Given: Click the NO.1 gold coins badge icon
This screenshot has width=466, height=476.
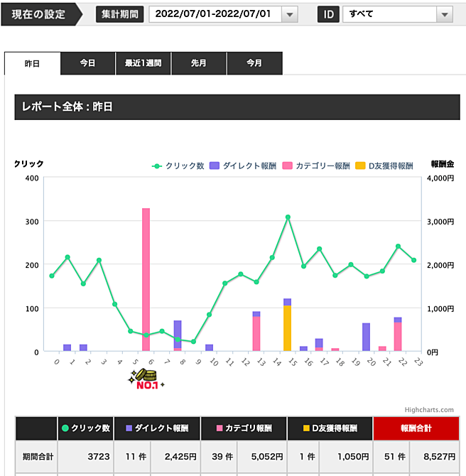Looking at the screenshot, I should point(146,379).
